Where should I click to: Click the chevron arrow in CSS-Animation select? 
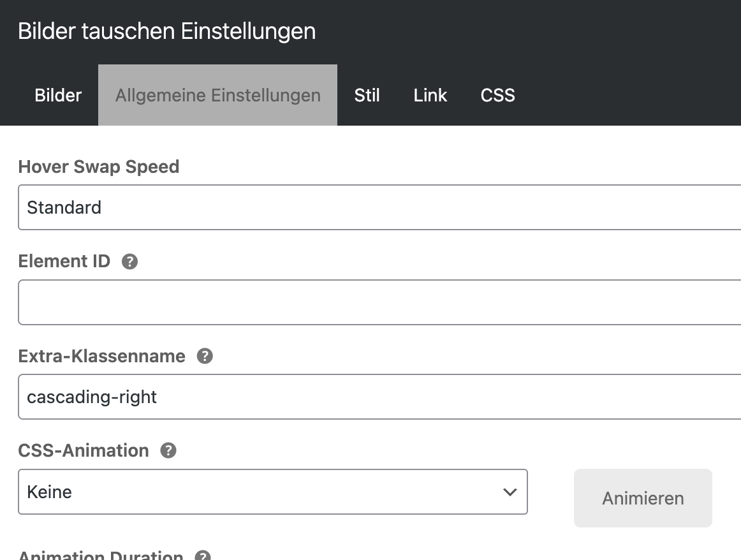point(510,492)
